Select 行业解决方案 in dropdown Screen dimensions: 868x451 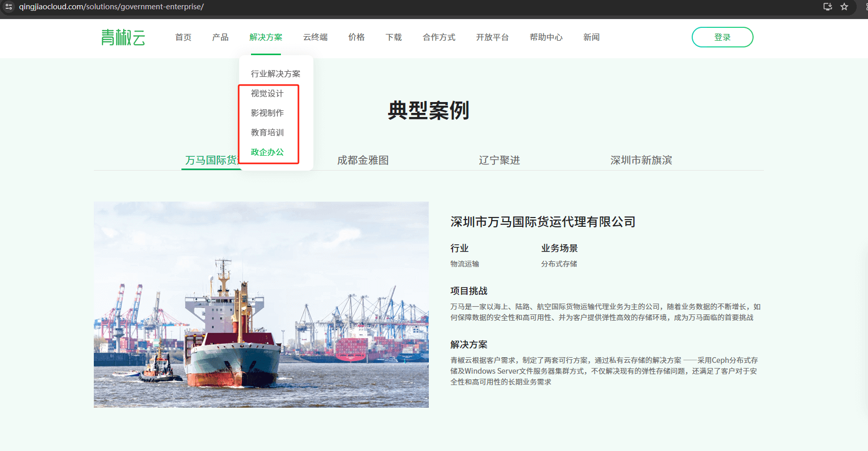point(276,74)
